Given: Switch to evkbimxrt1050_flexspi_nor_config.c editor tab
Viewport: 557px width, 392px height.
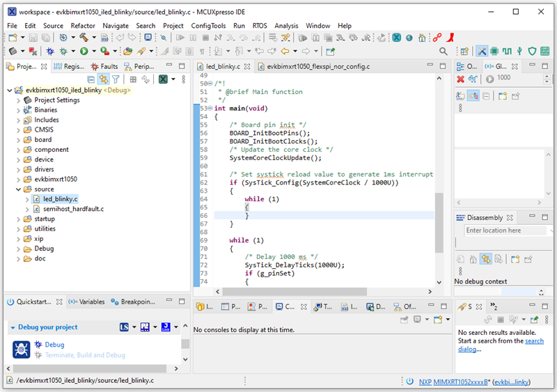Looking at the screenshot, I should pyautogui.click(x=314, y=66).
